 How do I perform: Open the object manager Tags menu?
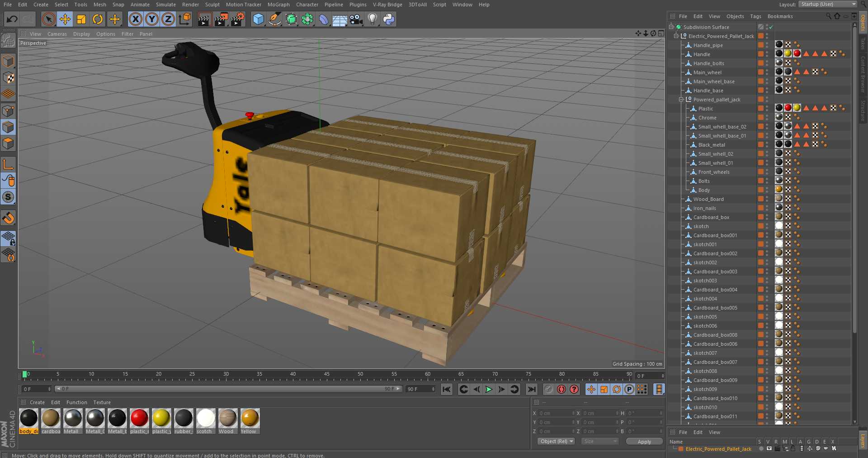pos(755,16)
